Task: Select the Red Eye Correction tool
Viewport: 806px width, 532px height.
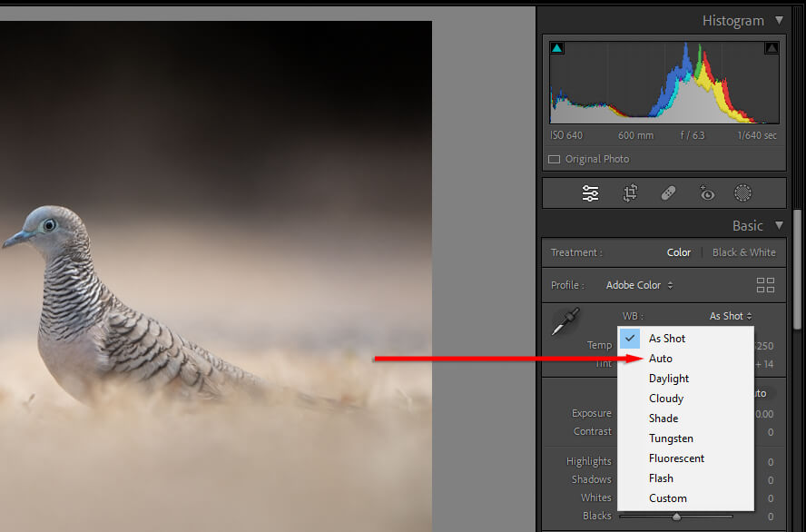Action: click(706, 192)
